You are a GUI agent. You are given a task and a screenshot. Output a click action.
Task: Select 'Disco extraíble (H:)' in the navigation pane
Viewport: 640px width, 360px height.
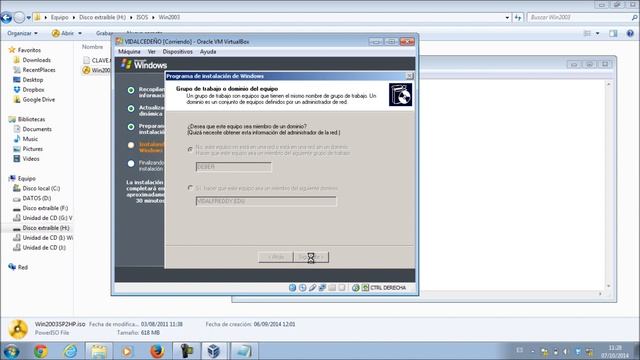(46, 228)
